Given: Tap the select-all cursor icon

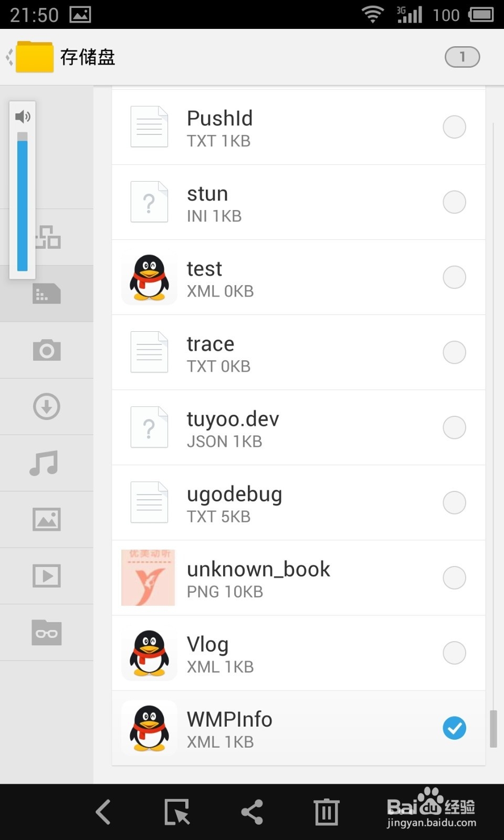Looking at the screenshot, I should (177, 812).
